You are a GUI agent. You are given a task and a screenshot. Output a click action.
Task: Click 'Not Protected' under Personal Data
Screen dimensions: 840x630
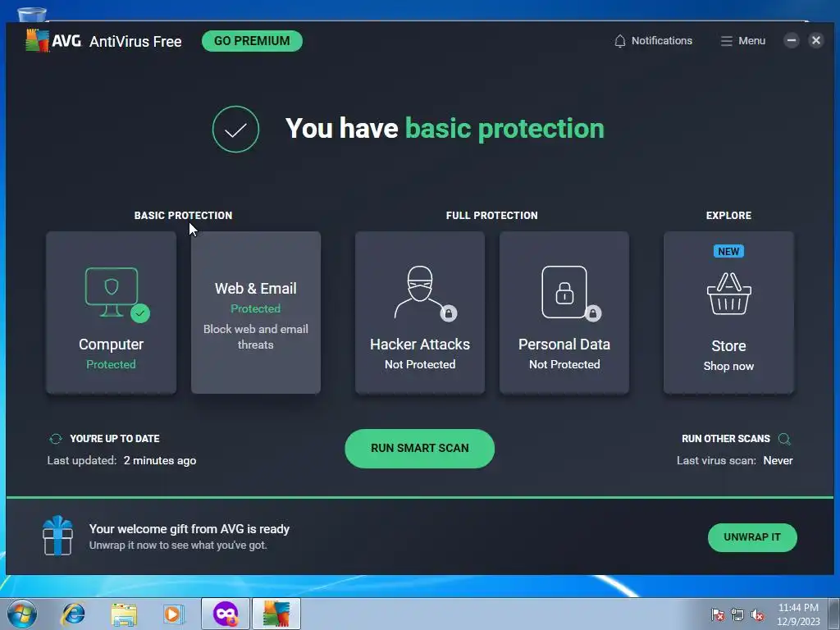[564, 364]
